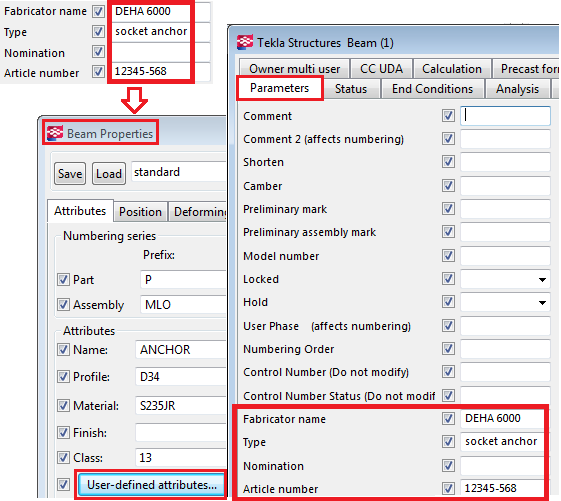Switch to the Parameters tab
Image resolution: width=561 pixels, height=501 pixels.
(279, 88)
